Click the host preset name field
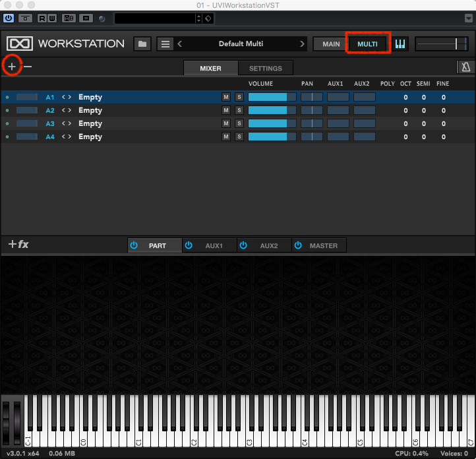The image size is (476, 459). click(x=155, y=18)
